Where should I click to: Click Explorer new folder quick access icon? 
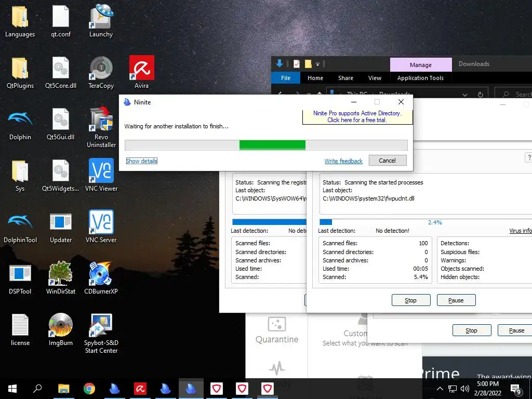pyautogui.click(x=308, y=64)
